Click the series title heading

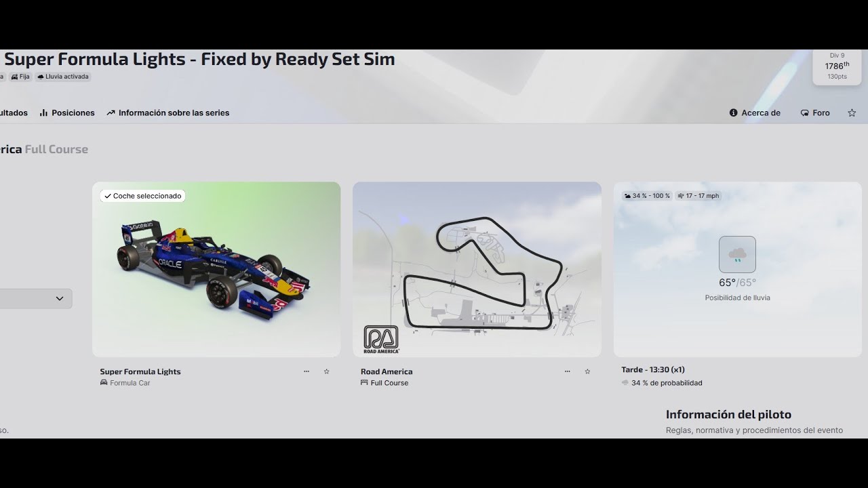[199, 59]
